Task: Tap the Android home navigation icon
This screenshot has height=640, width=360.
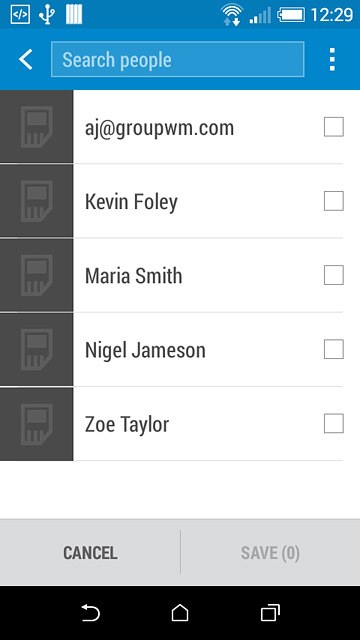Action: coord(180,613)
